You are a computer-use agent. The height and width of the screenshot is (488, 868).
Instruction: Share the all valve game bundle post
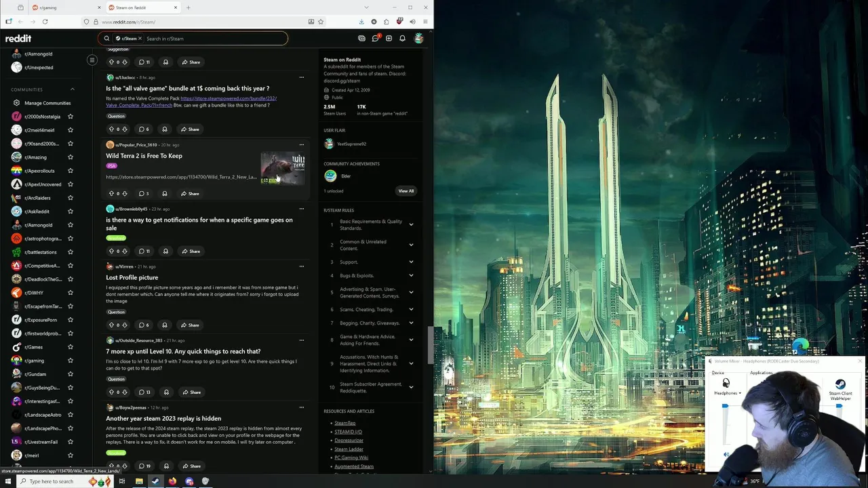(x=190, y=129)
